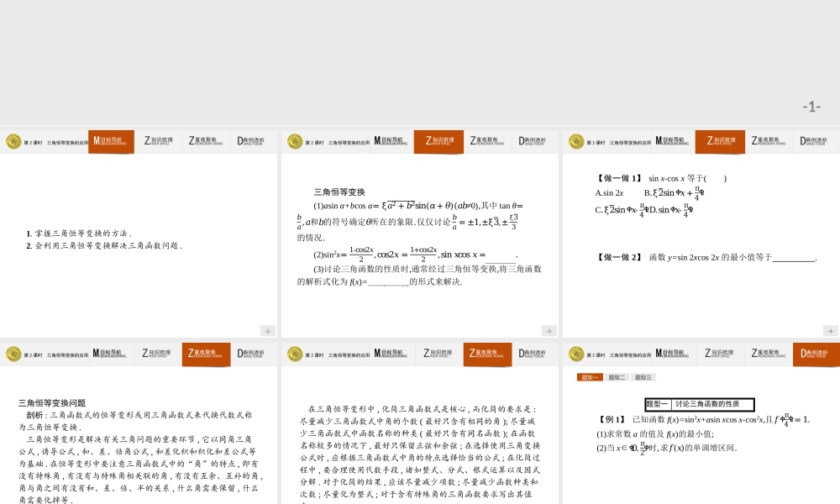840x504 pixels.
Task: Select the 题型一 tab on the bottom-right slide
Action: click(x=590, y=379)
